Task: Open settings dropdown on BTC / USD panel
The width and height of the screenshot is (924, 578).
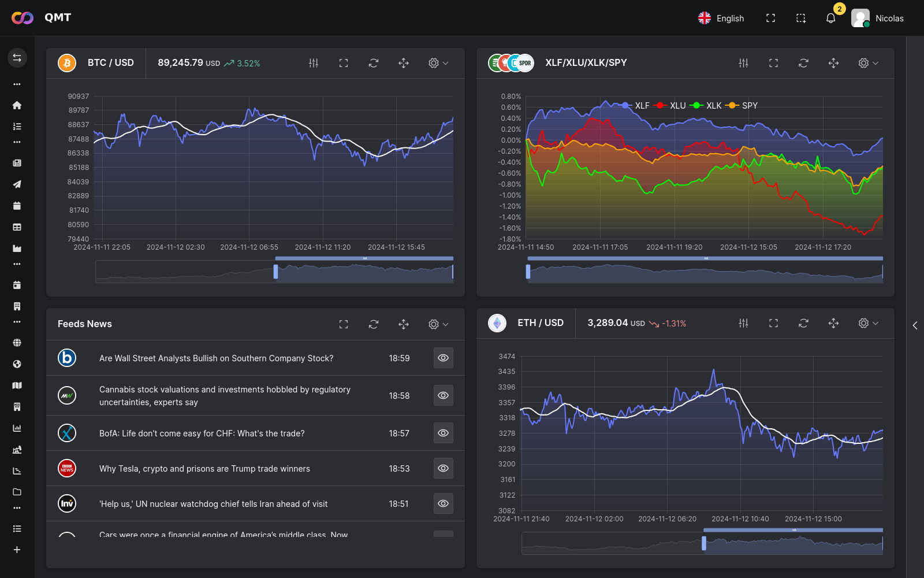Action: (438, 63)
